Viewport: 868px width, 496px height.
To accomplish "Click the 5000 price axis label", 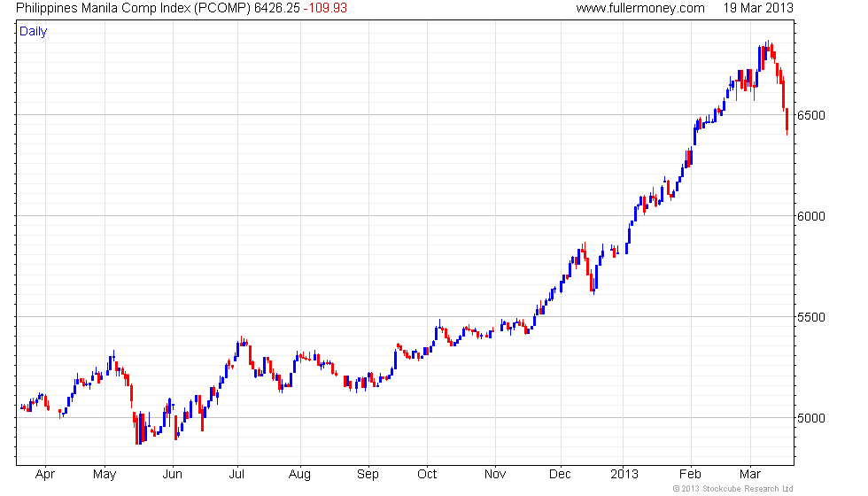I will pyautogui.click(x=811, y=418).
